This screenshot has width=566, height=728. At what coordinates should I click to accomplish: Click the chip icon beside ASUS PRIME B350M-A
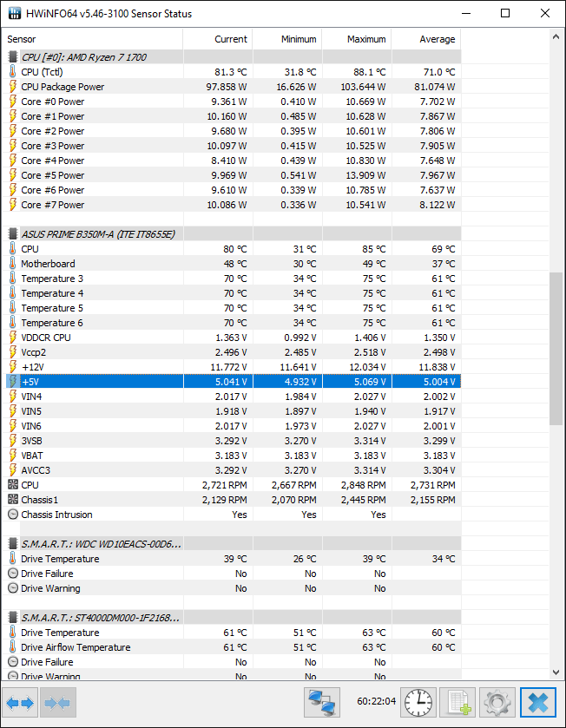13,234
